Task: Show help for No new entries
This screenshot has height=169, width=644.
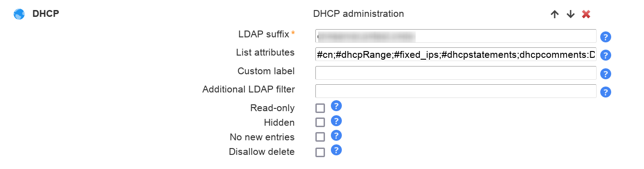Action: (x=336, y=135)
